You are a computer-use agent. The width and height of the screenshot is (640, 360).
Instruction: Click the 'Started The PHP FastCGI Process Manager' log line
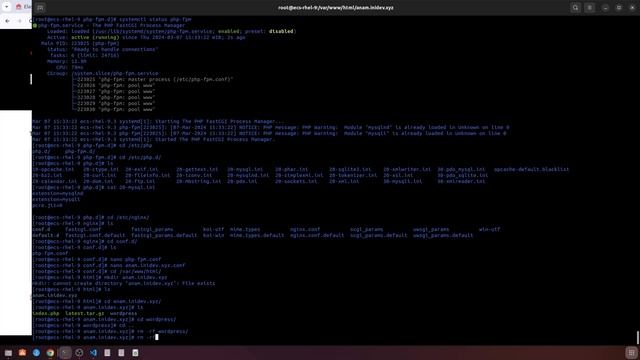point(153,139)
